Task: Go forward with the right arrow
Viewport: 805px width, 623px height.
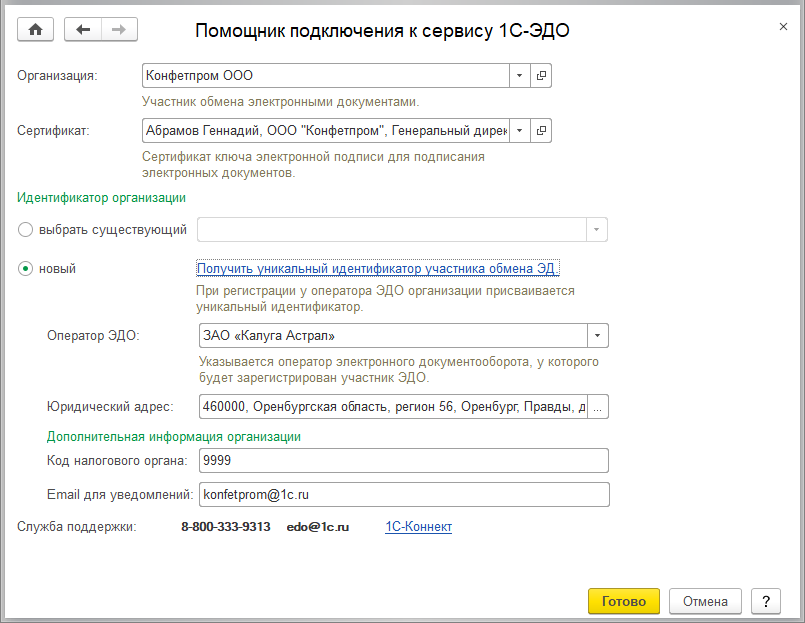Action: (x=118, y=30)
